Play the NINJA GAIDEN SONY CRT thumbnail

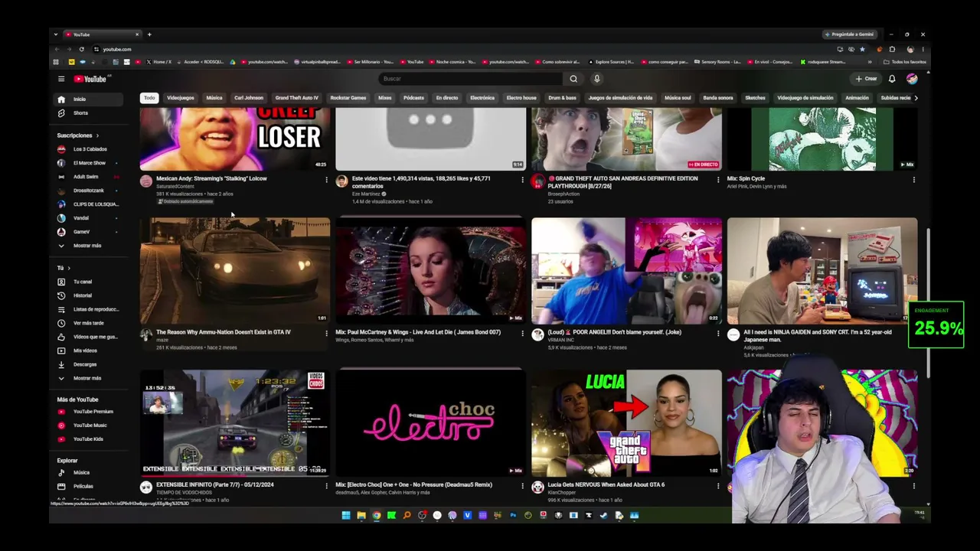pyautogui.click(x=822, y=270)
